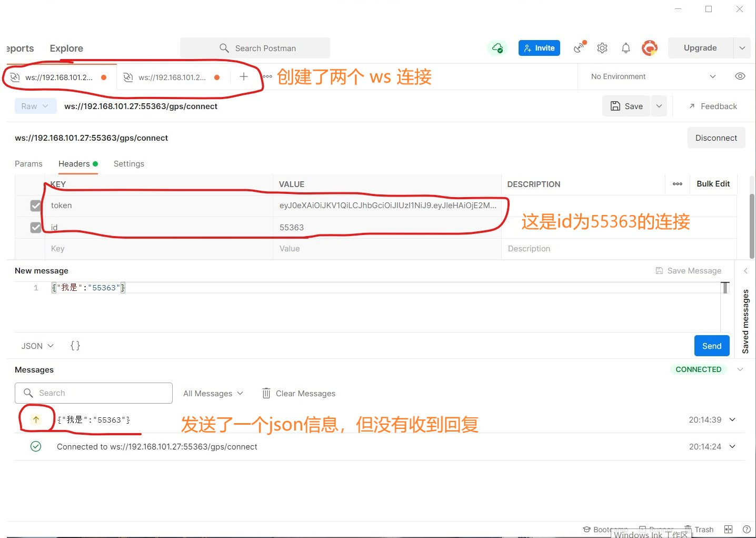This screenshot has width=756, height=538.
Task: Click the WebSocket URL input field
Action: point(347,138)
